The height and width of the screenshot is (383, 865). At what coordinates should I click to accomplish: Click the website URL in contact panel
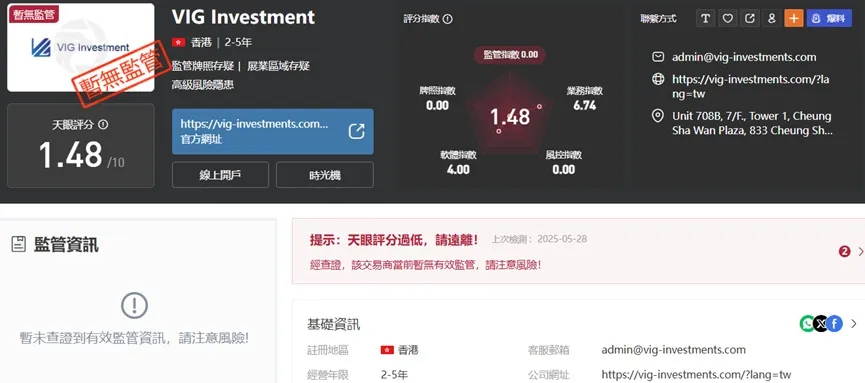[750, 86]
